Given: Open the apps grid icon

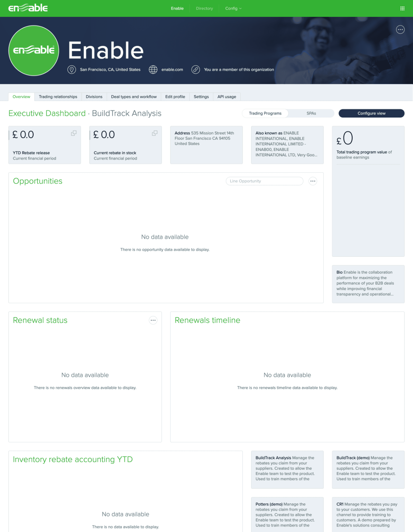Looking at the screenshot, I should pyautogui.click(x=402, y=9).
